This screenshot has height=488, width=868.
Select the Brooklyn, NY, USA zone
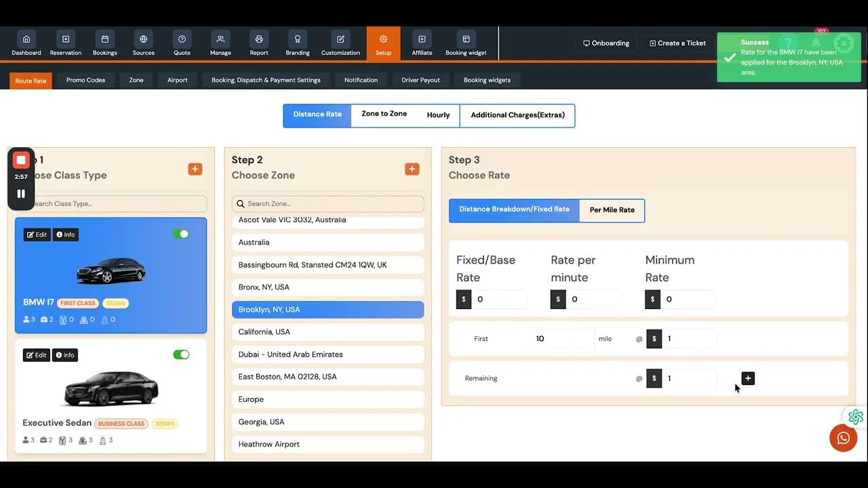point(328,309)
